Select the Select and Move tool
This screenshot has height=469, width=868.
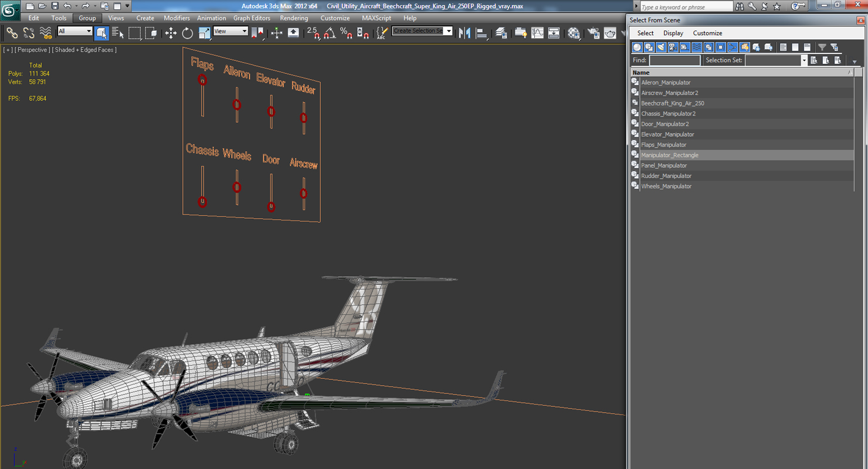click(x=171, y=33)
